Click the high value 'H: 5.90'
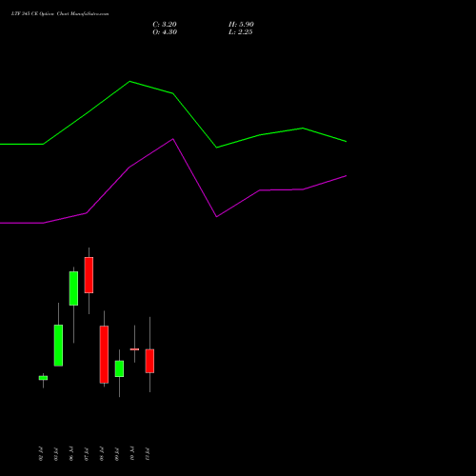476x476 pixels. (241, 25)
